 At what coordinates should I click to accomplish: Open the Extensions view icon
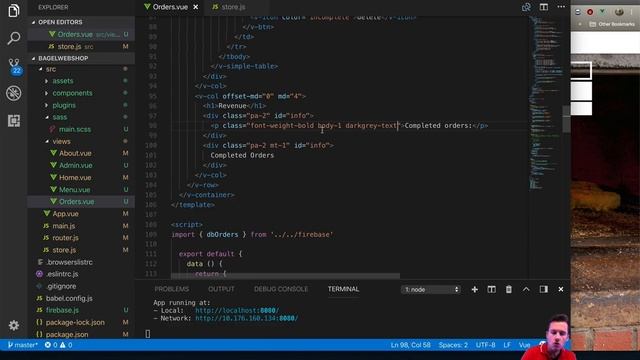pyautogui.click(x=13, y=121)
